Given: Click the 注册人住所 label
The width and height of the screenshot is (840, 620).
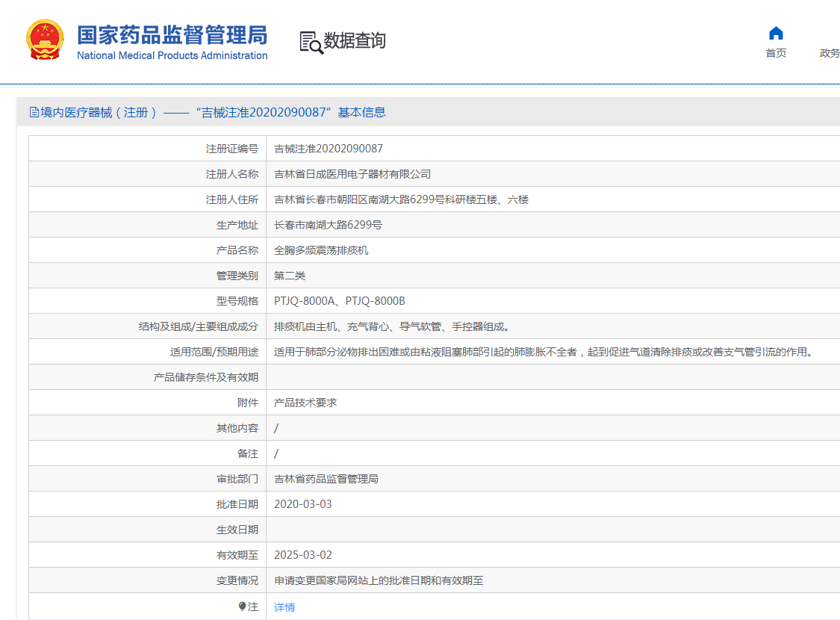Looking at the screenshot, I should click(232, 199).
